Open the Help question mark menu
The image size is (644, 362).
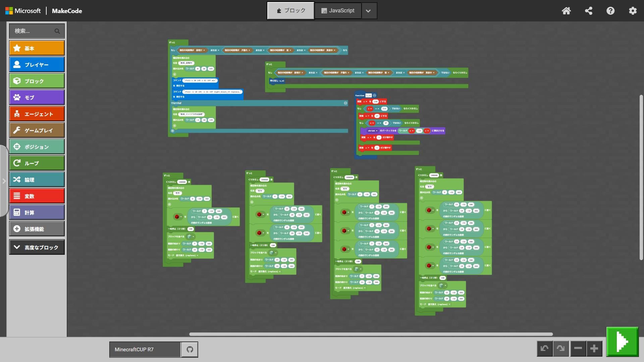(610, 11)
